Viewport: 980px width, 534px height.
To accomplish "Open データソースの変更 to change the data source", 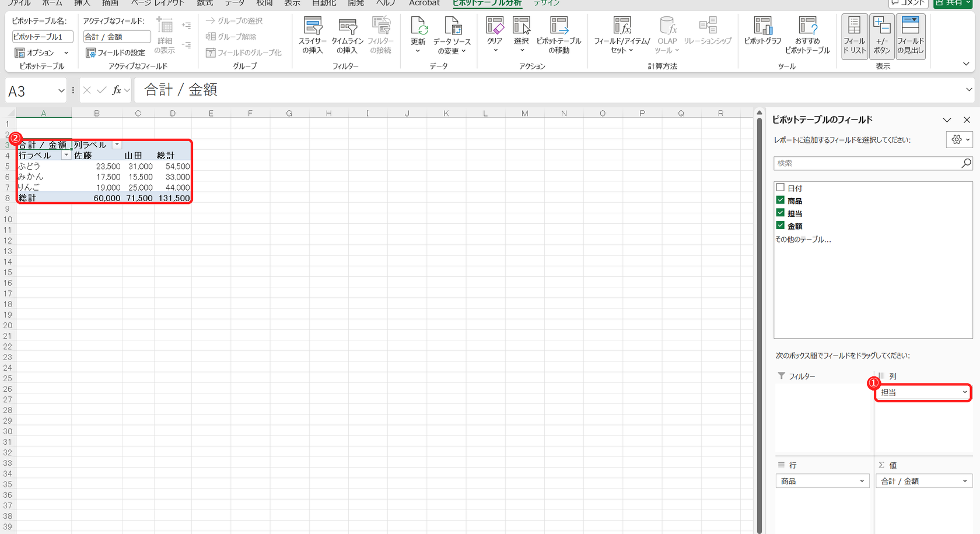I will [452, 36].
